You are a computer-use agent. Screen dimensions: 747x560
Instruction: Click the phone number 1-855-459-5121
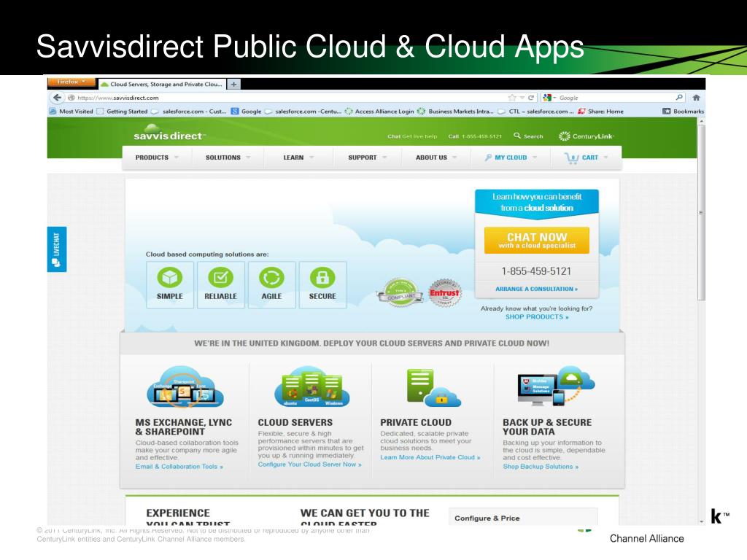[x=536, y=271]
